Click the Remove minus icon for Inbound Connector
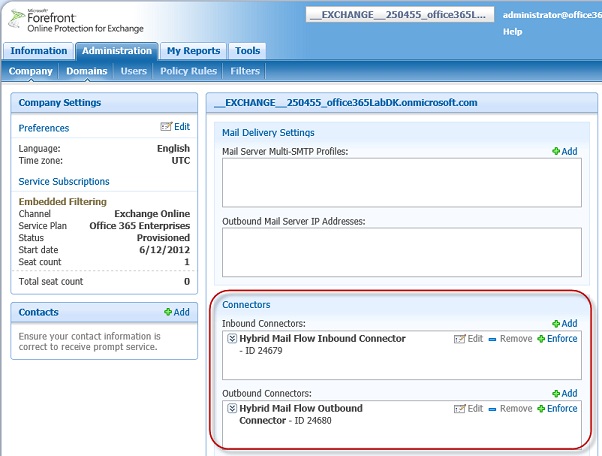This screenshot has height=456, width=602. tap(492, 339)
